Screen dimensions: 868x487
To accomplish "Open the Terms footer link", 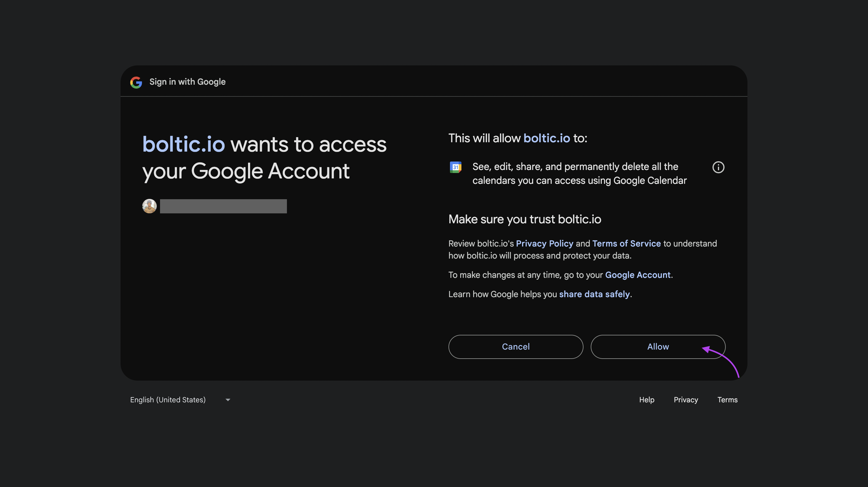I will click(727, 400).
